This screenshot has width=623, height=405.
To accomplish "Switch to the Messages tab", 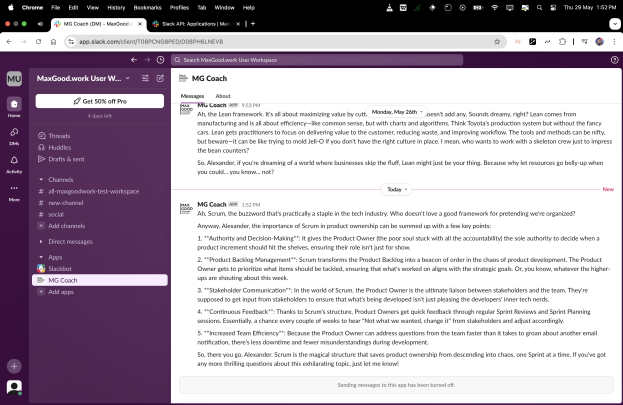I will [x=192, y=96].
